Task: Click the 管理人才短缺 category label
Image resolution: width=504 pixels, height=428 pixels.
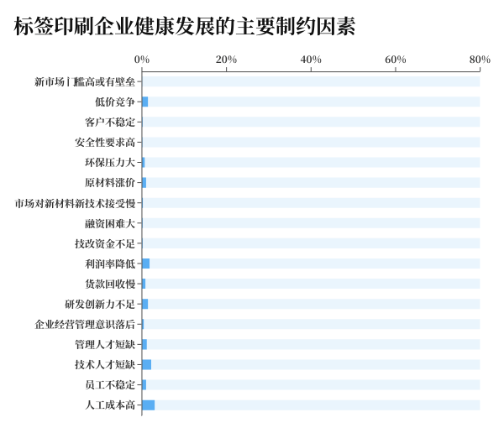Action: pos(105,345)
